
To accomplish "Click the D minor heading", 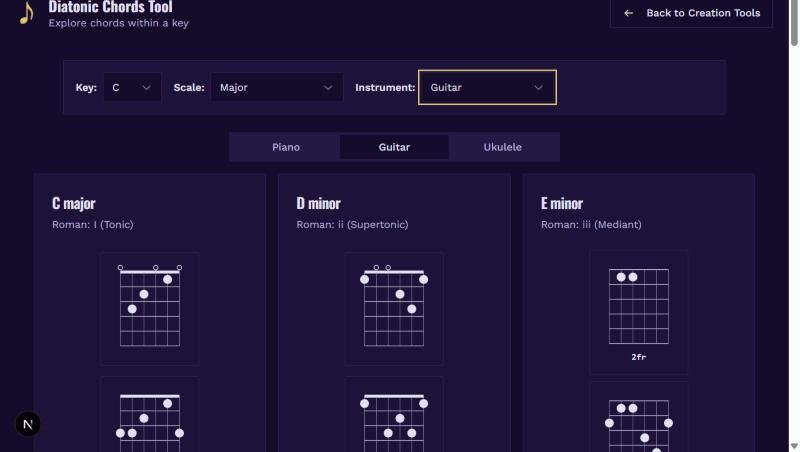I will (x=318, y=204).
